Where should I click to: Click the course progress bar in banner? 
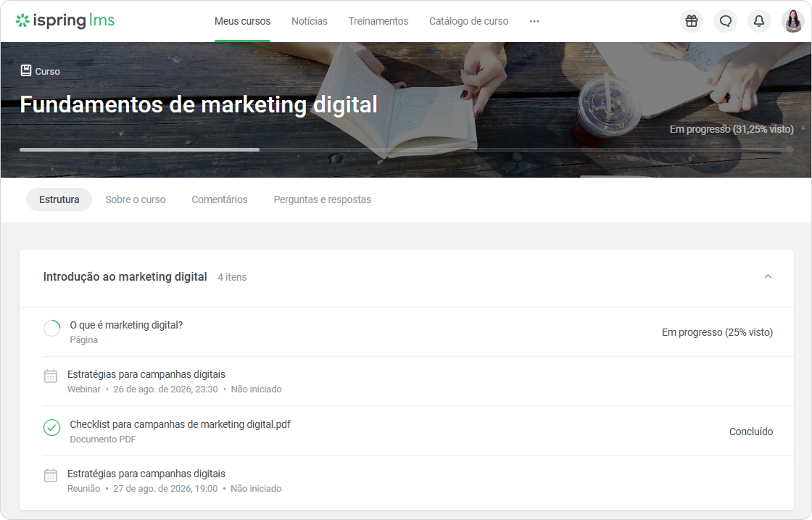coord(407,149)
